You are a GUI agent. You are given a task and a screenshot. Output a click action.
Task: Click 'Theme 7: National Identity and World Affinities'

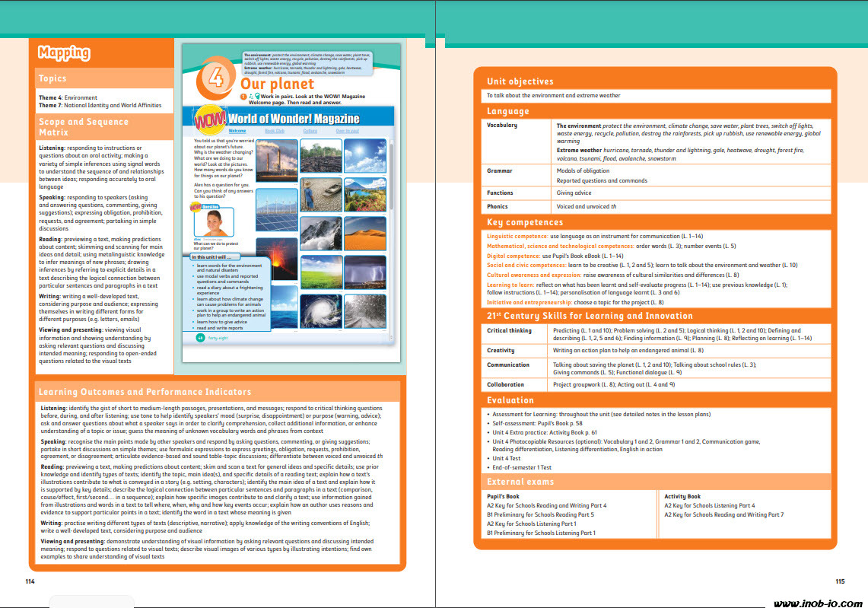(100, 105)
